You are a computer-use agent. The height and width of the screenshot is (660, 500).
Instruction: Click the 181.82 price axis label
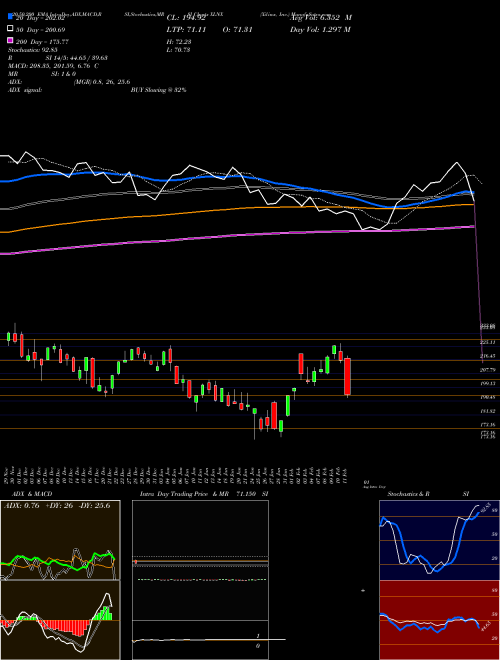coord(488,411)
